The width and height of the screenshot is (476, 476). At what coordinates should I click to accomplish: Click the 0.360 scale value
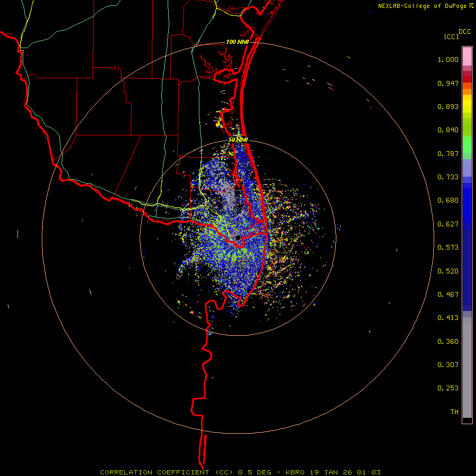coord(448,342)
